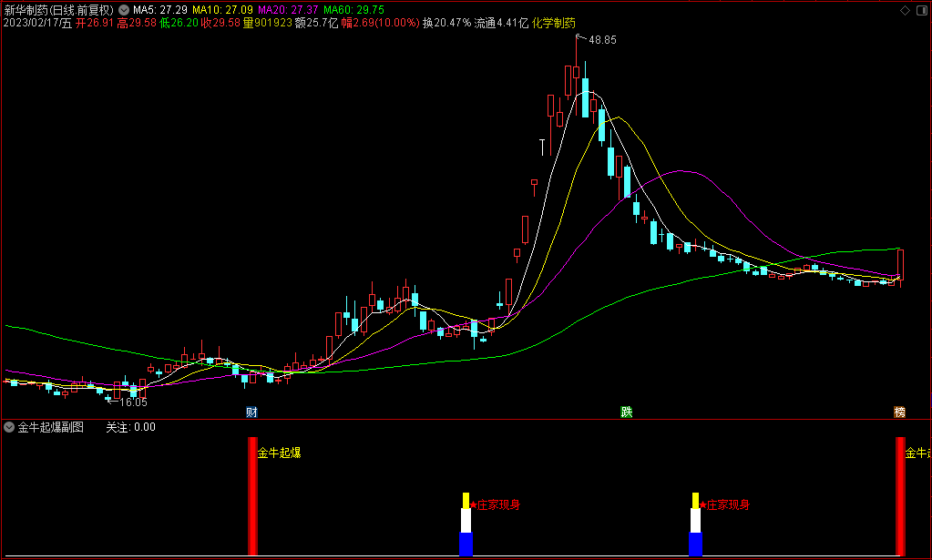
Task: Click the 新华制药(日线.前复权) title
Action: pos(59,10)
